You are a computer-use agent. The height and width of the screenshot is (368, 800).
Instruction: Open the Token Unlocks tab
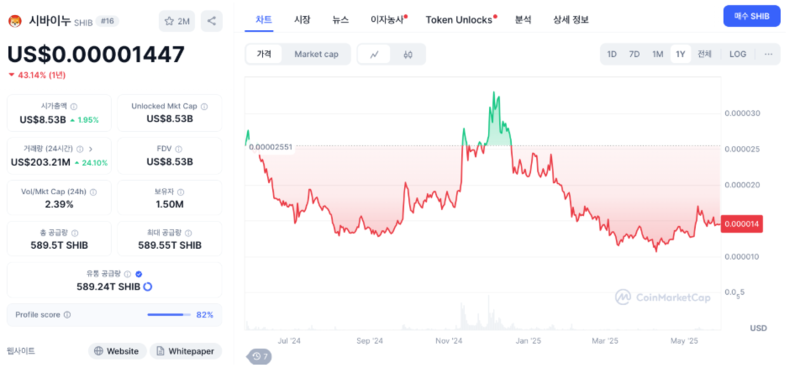click(459, 20)
